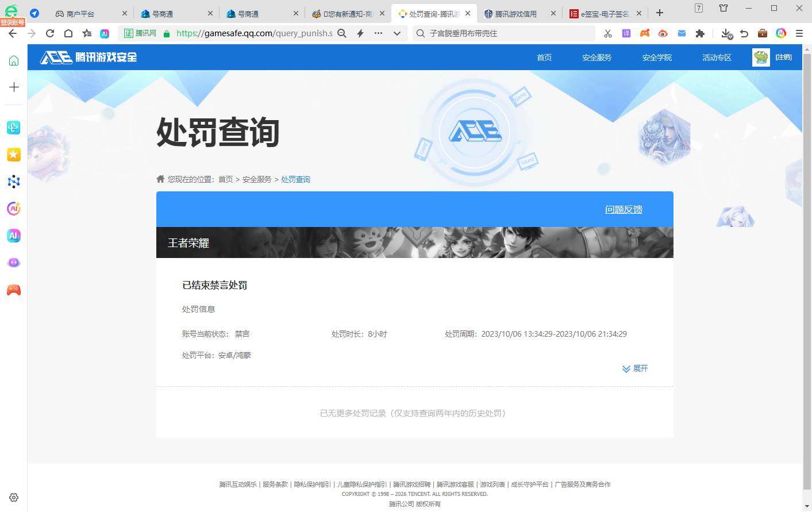Click the translate icon in the address toolbar
Image resolution: width=812 pixels, height=512 pixels.
(x=626, y=33)
